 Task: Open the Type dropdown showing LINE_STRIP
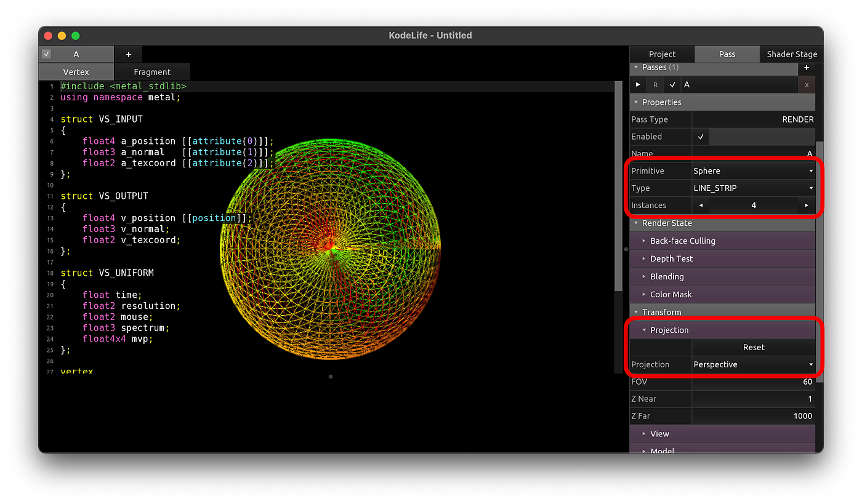[x=753, y=188]
